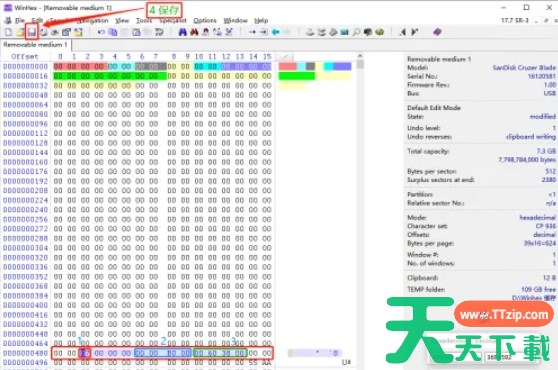Select offset row 0000000480

point(25,353)
